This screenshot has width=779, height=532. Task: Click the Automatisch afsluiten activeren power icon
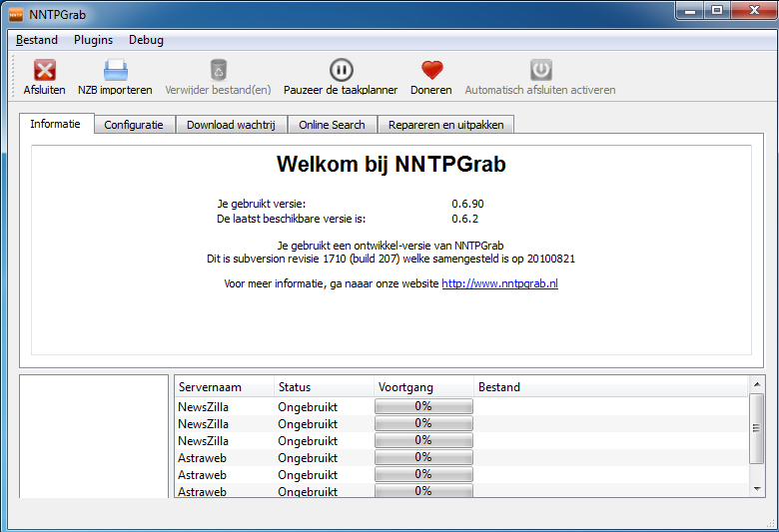(x=540, y=70)
